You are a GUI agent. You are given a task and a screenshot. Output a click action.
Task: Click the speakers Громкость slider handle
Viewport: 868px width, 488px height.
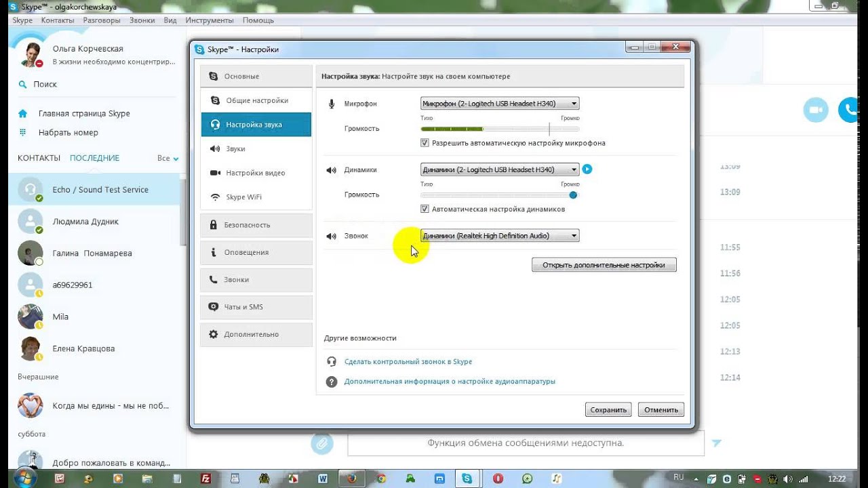coord(573,195)
